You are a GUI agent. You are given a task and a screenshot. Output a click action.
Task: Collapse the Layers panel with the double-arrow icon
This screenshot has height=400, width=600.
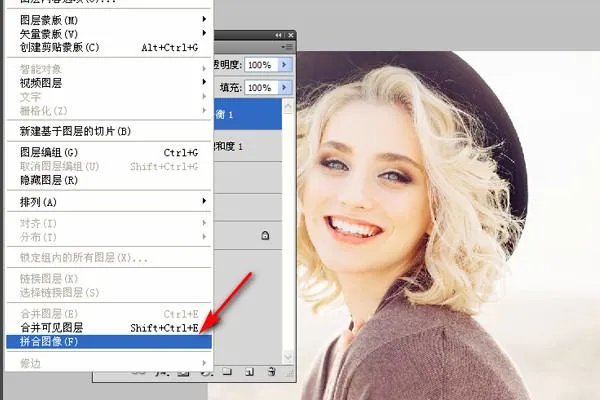[278, 35]
